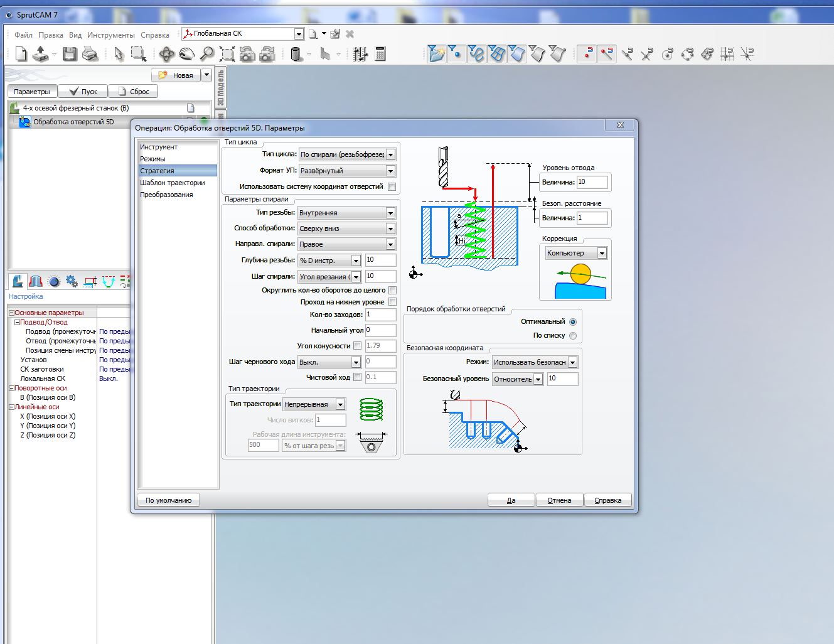Select 'Обработка отверстий 5D' operation in the tree
834x644 pixels.
[73, 122]
